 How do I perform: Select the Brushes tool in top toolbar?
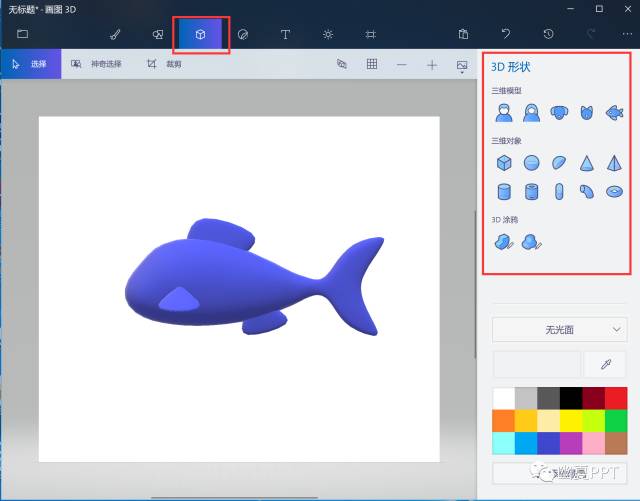point(115,34)
